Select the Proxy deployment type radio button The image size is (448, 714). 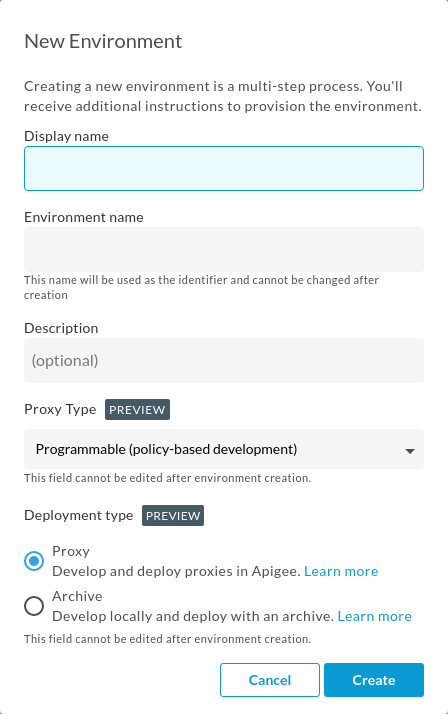coord(34,561)
